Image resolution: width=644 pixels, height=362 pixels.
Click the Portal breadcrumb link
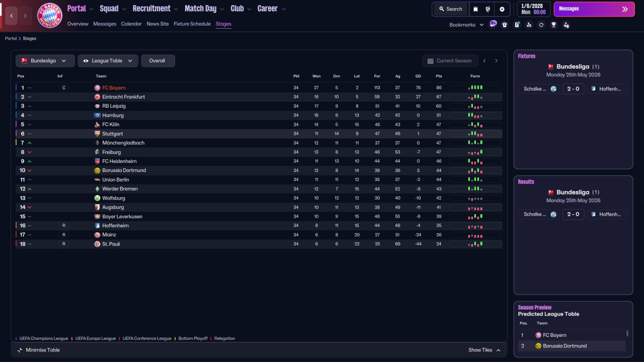click(11, 38)
